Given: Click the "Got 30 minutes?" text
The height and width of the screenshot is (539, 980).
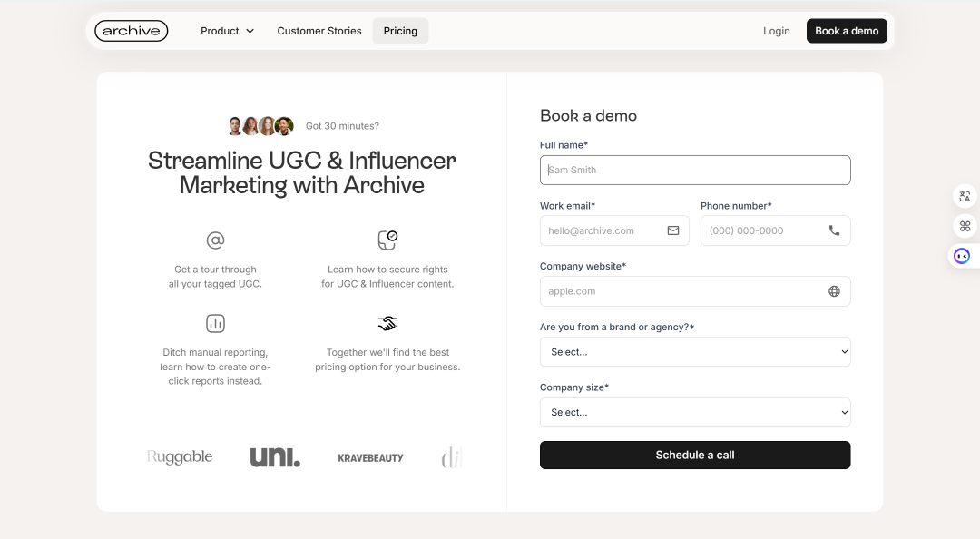Looking at the screenshot, I should click(342, 126).
